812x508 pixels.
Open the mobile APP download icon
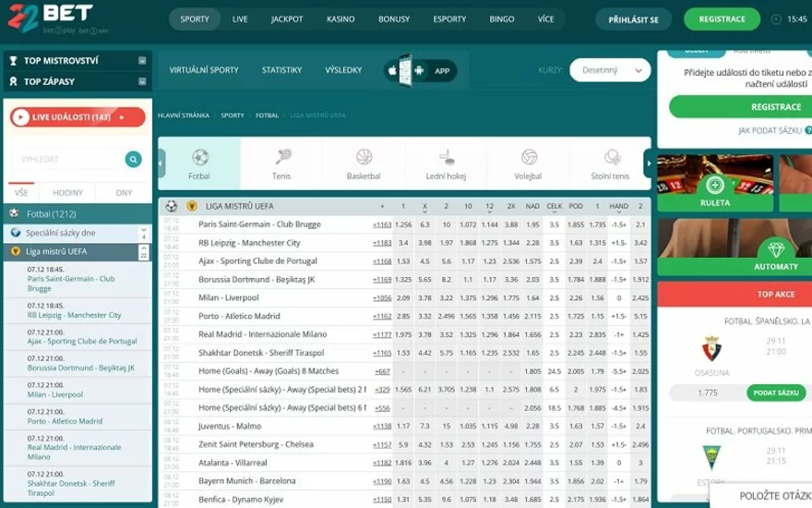(x=420, y=70)
